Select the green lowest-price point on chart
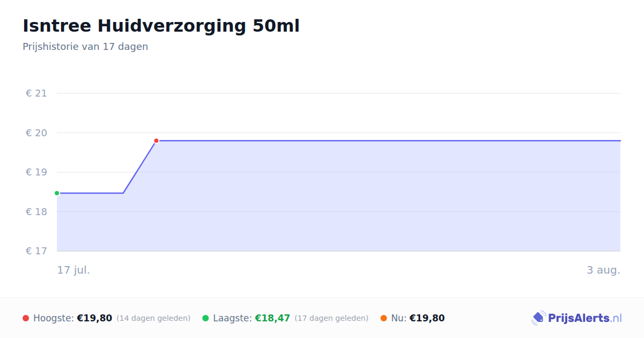Screen dimensions: 644x338 (x=57, y=193)
